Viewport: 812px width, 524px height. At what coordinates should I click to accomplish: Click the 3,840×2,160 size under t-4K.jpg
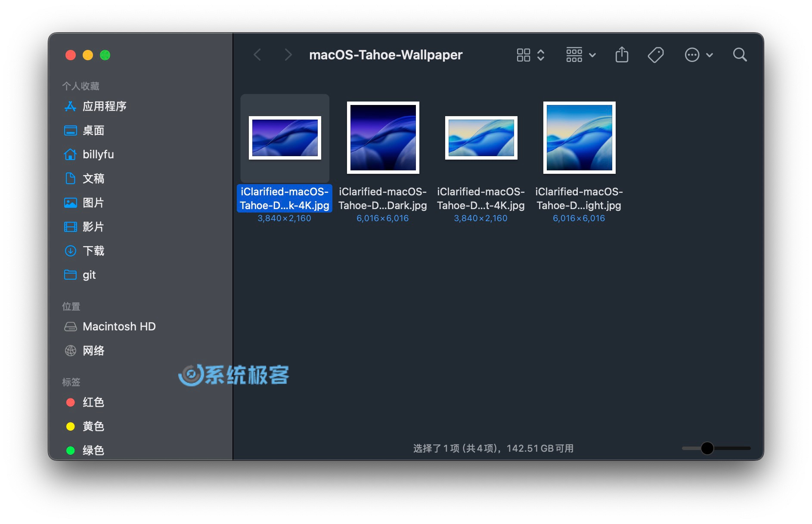point(481,218)
